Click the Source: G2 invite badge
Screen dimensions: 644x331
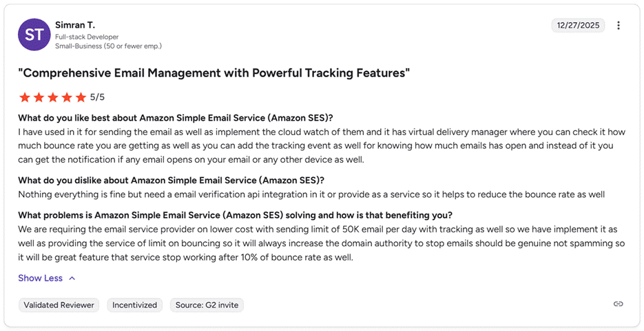207,305
